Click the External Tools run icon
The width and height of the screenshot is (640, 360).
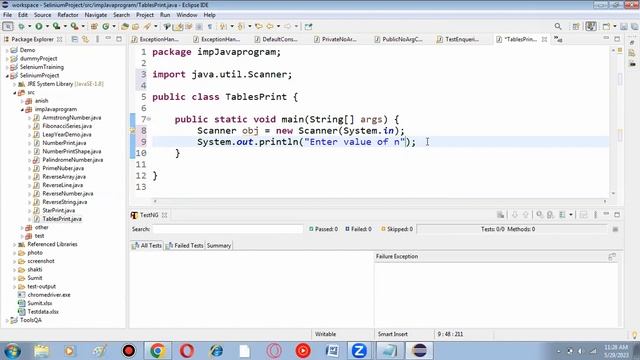pos(74,27)
